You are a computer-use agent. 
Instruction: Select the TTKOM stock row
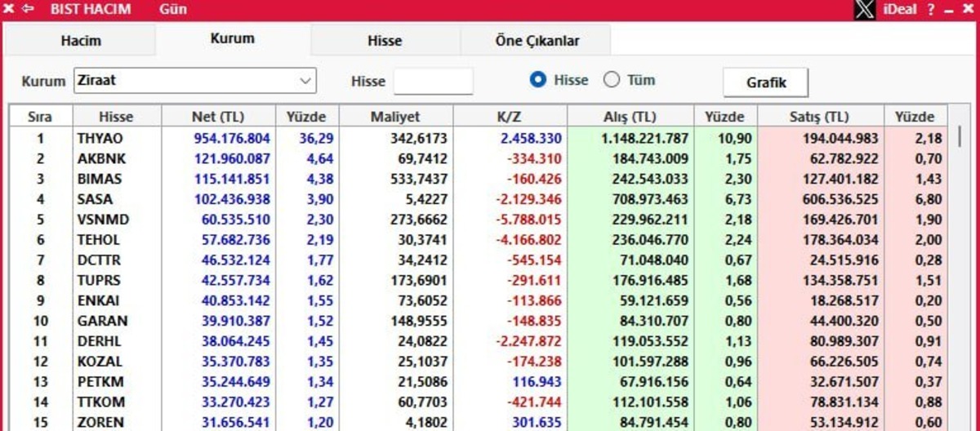(479, 402)
